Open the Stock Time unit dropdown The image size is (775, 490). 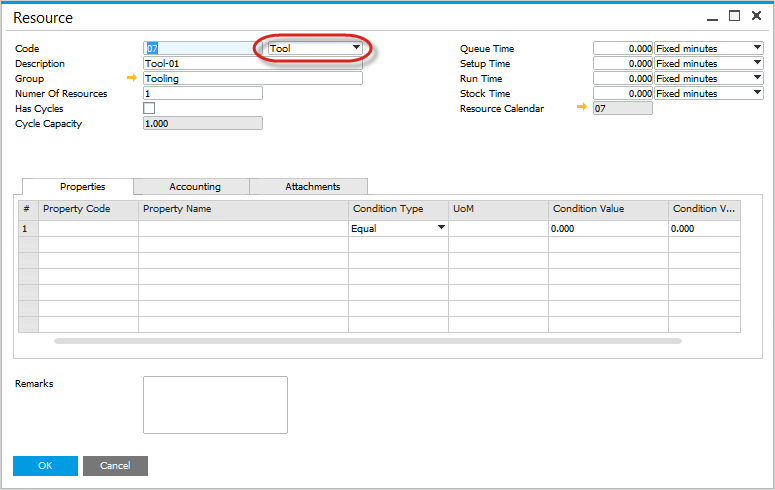click(709, 93)
